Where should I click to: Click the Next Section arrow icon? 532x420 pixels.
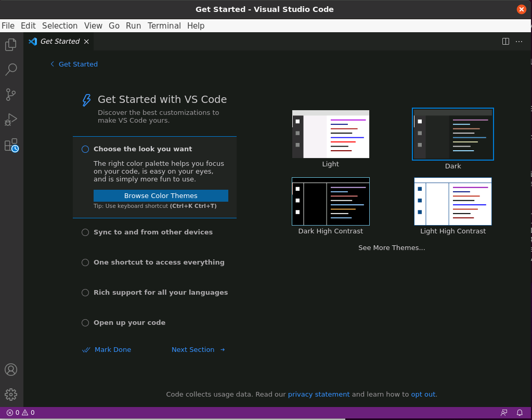(223, 350)
